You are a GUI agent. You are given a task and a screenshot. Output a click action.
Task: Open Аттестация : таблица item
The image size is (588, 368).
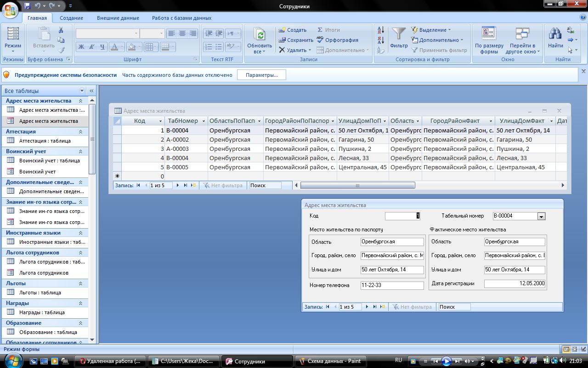pyautogui.click(x=45, y=141)
